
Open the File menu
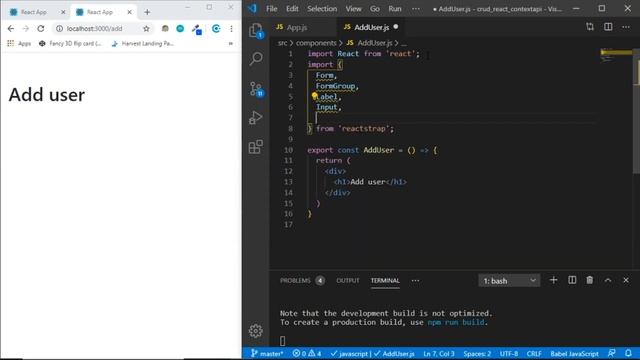[271, 9]
